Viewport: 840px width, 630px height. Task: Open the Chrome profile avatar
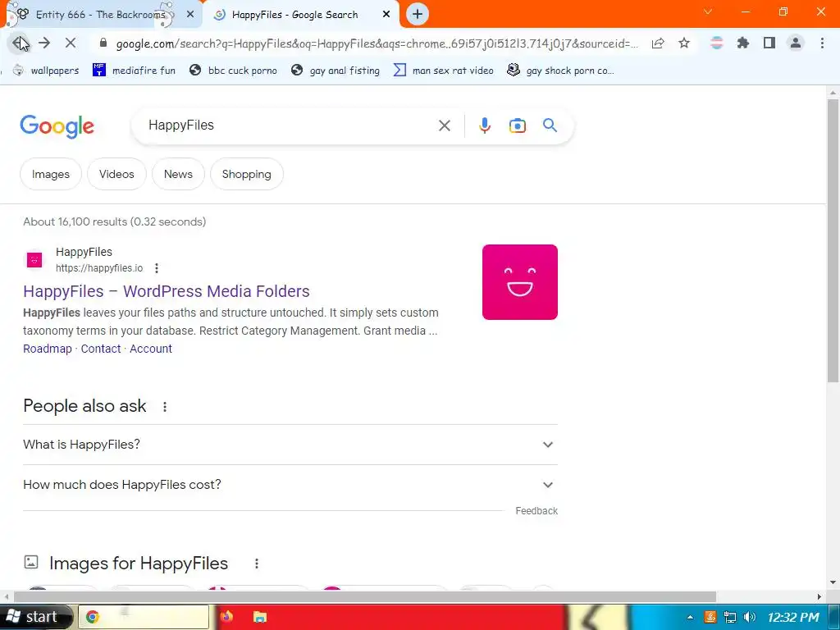pyautogui.click(x=796, y=43)
